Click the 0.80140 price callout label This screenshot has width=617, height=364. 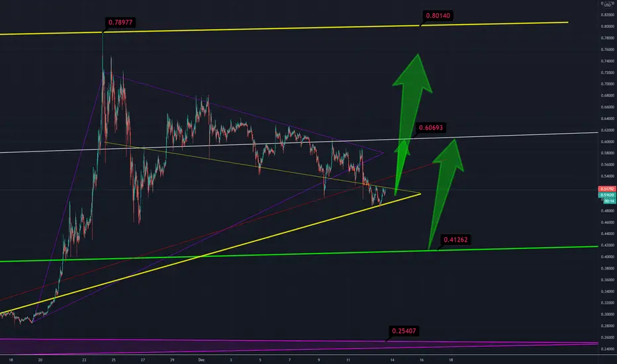pos(438,16)
